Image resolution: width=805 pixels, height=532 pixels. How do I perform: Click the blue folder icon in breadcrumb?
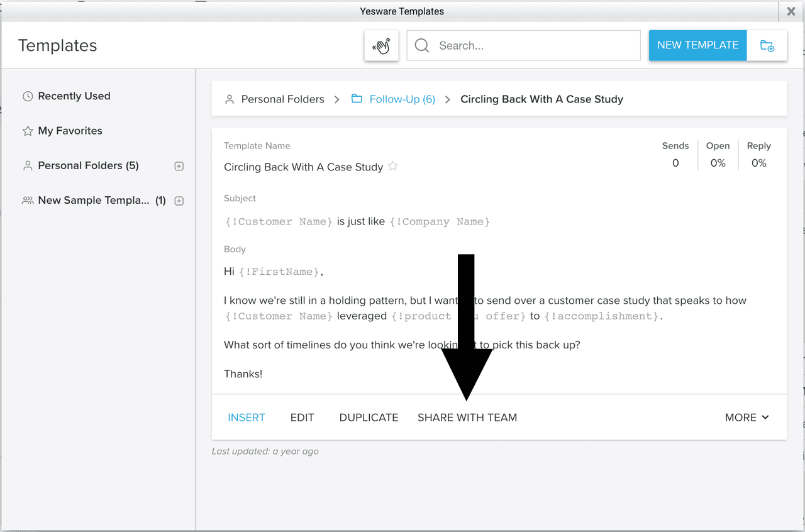[357, 99]
